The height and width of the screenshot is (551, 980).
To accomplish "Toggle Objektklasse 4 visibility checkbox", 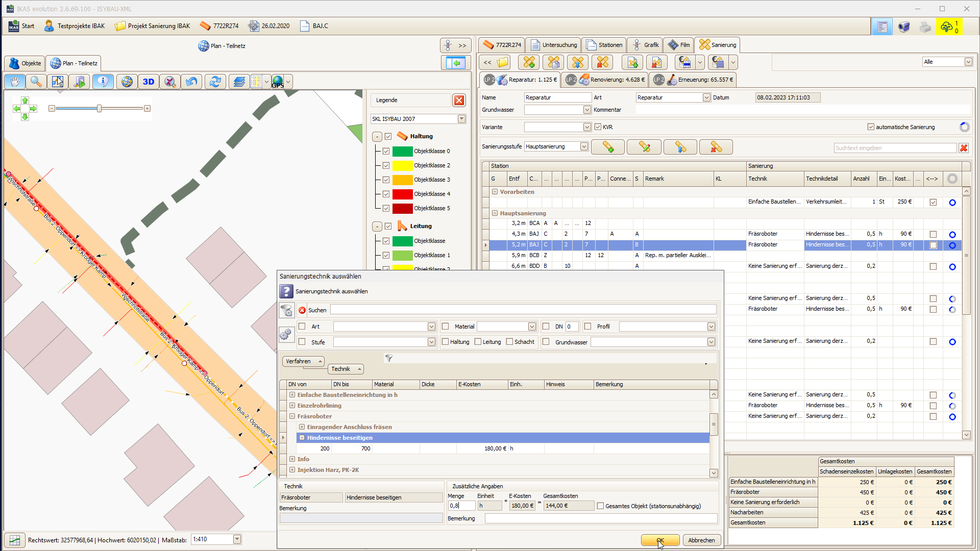I will tap(386, 194).
